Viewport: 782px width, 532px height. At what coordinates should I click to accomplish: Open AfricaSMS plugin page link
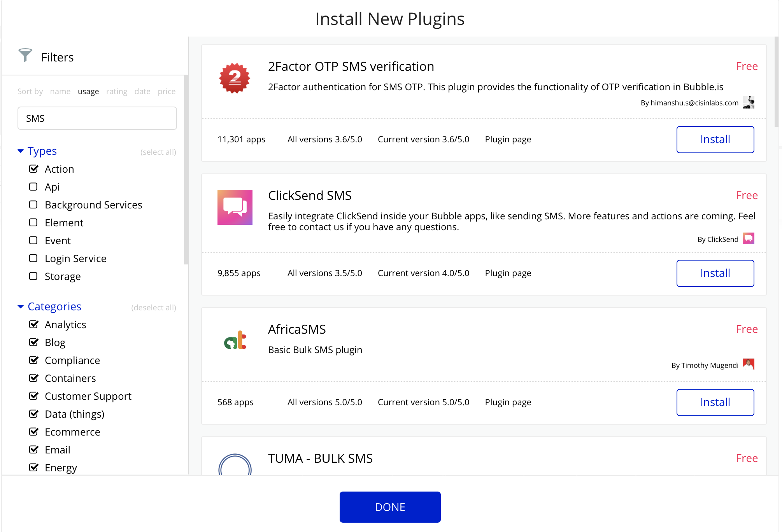click(508, 402)
